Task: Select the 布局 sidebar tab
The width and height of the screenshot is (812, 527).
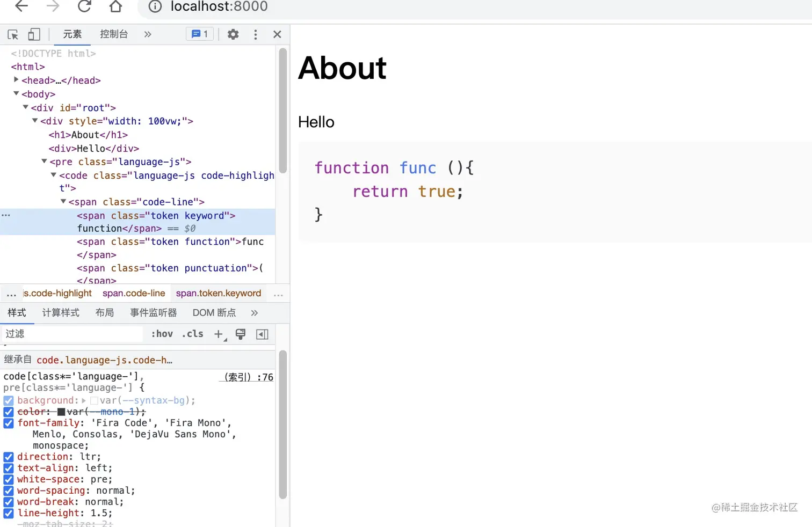Action: pos(105,313)
